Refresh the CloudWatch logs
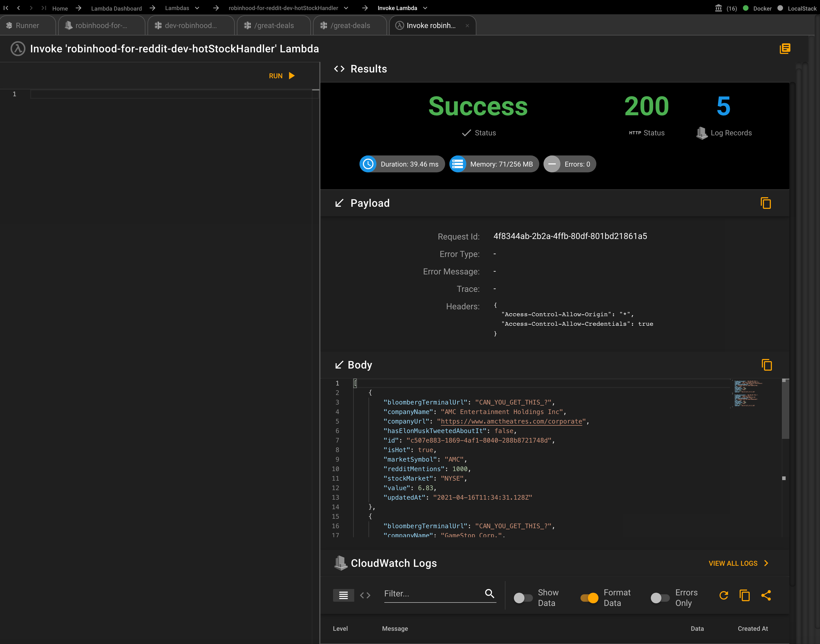Image resolution: width=820 pixels, height=644 pixels. click(x=724, y=595)
